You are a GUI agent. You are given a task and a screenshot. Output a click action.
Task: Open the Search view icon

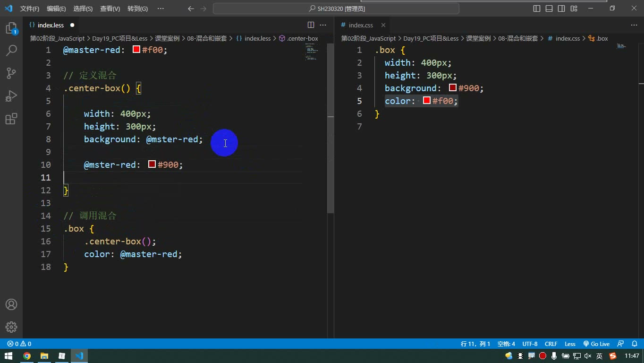point(11,51)
